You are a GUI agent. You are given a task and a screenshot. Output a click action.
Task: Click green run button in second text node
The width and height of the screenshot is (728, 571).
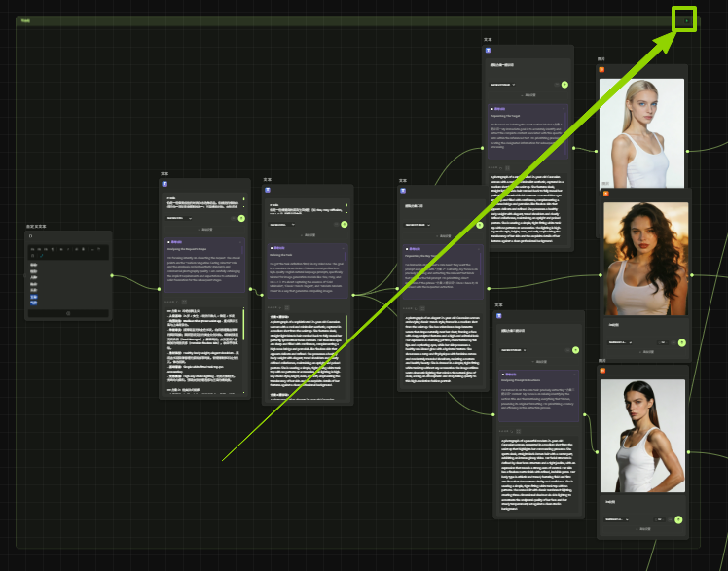pyautogui.click(x=344, y=224)
